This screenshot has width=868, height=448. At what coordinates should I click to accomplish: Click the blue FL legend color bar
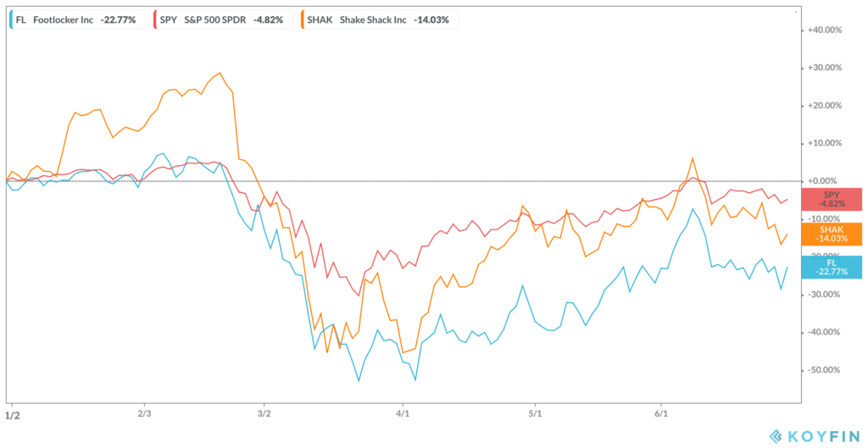coord(12,19)
